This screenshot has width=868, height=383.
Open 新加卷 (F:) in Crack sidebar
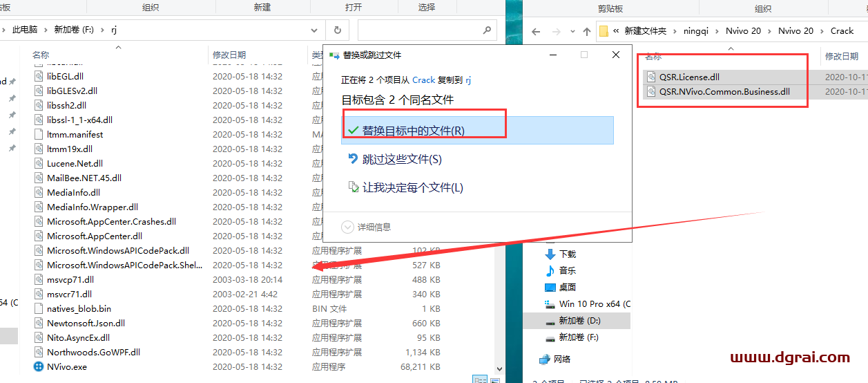(x=579, y=337)
